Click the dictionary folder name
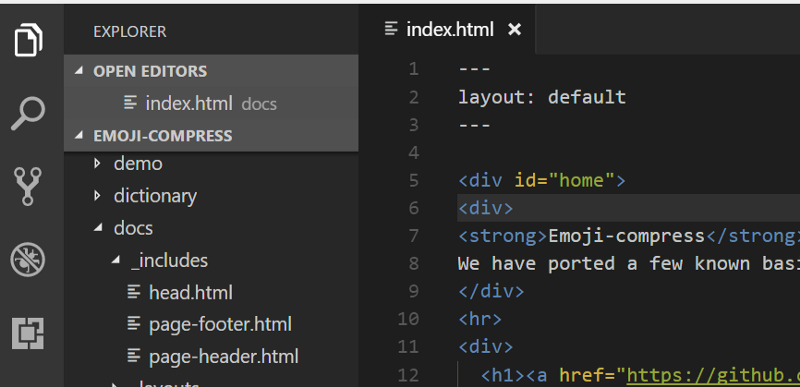 155,196
